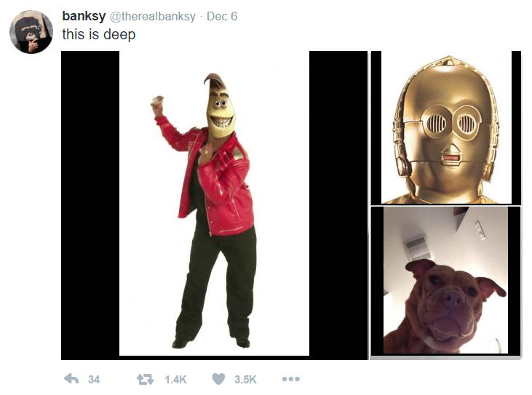Like the tweet with the heart icon

pos(218,379)
